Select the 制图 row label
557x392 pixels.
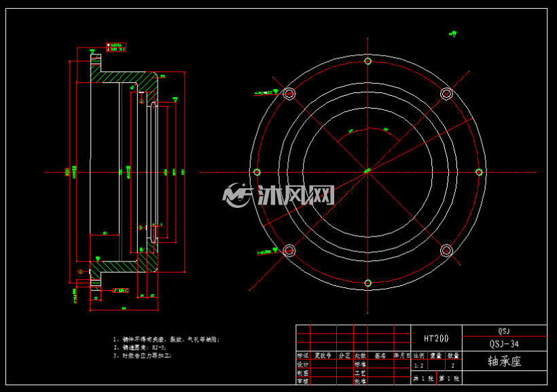303,373
